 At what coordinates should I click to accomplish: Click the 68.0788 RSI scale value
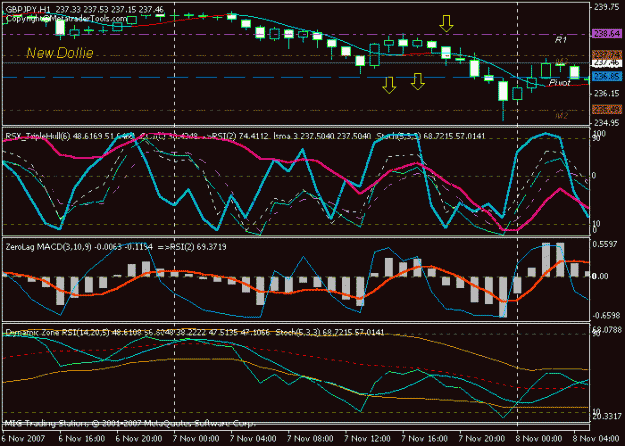click(x=607, y=330)
